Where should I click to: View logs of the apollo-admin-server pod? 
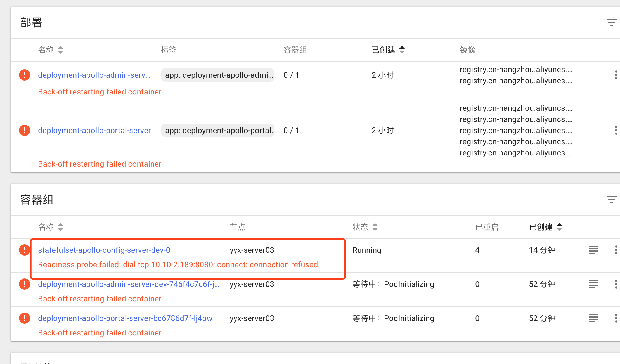tap(594, 284)
